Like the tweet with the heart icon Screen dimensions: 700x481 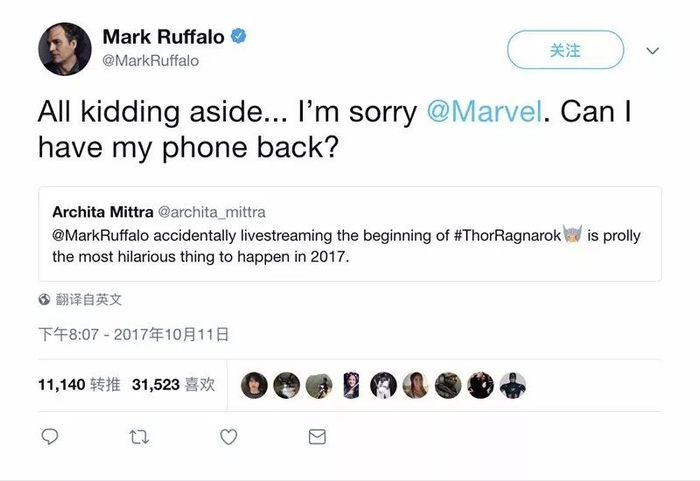pyautogui.click(x=228, y=437)
